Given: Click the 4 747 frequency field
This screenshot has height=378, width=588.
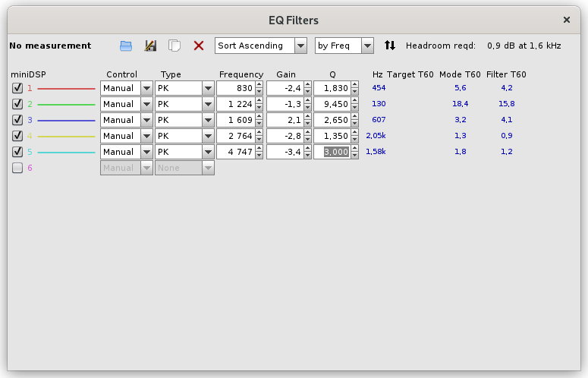Looking at the screenshot, I should tap(236, 152).
